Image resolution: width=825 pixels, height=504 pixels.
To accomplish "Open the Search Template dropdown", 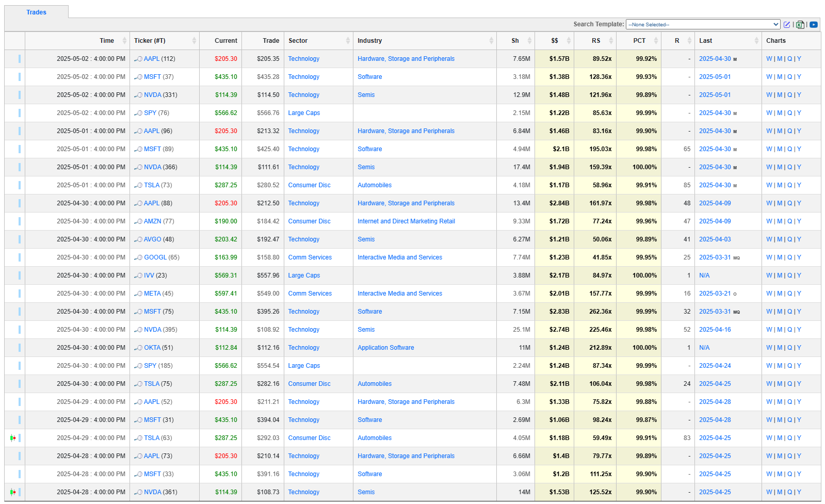I will (x=703, y=24).
